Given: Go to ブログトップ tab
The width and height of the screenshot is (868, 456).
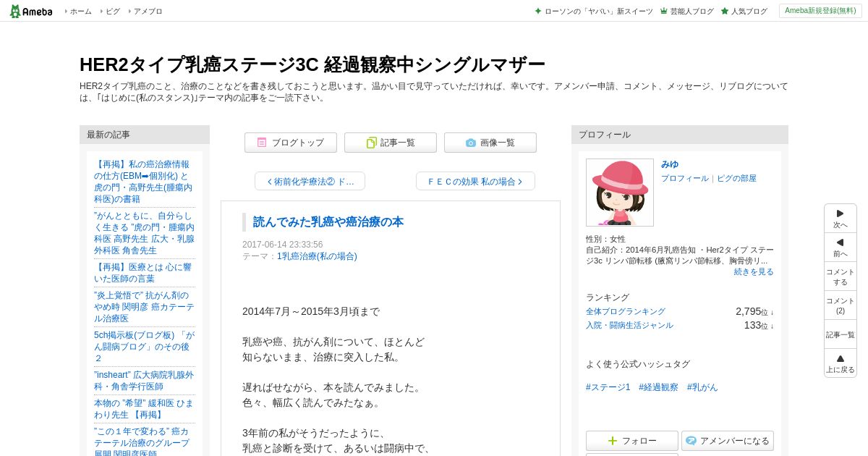Looking at the screenshot, I should coord(291,143).
